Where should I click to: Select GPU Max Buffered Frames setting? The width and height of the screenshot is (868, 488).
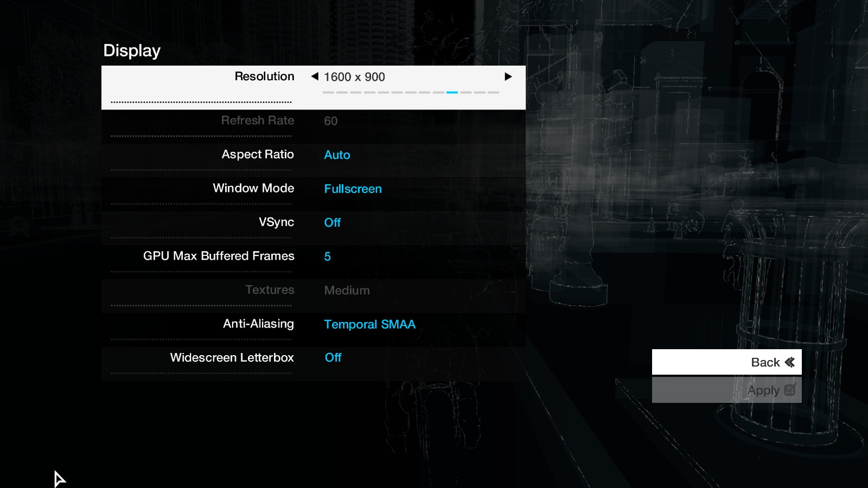pyautogui.click(x=314, y=262)
